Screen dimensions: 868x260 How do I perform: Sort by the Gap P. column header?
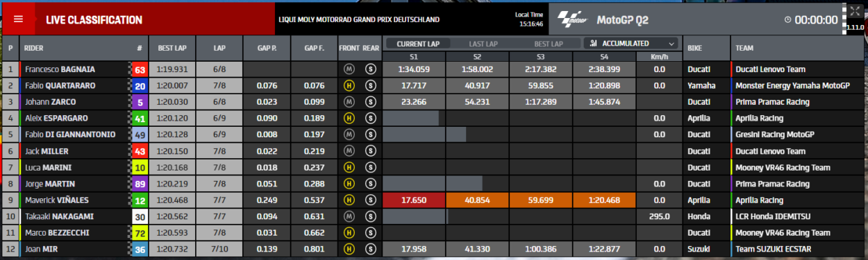pos(267,49)
